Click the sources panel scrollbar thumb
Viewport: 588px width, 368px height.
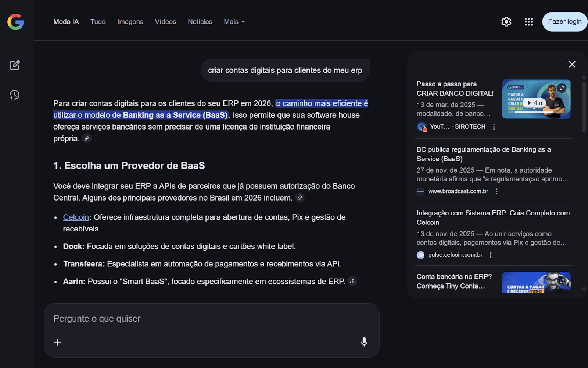[x=584, y=107]
